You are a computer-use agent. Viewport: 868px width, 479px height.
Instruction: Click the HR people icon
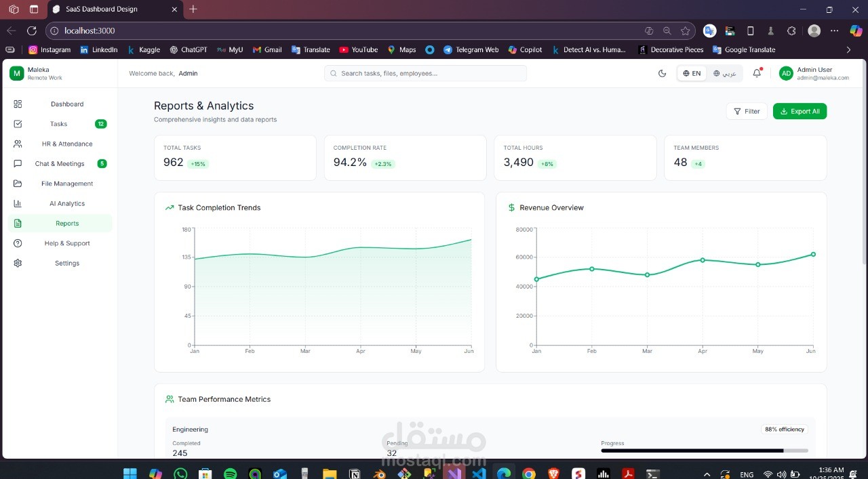coord(18,144)
